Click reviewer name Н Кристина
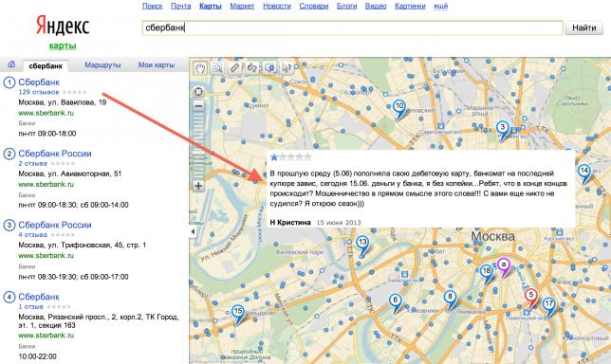The width and height of the screenshot is (611, 364). pos(290,223)
